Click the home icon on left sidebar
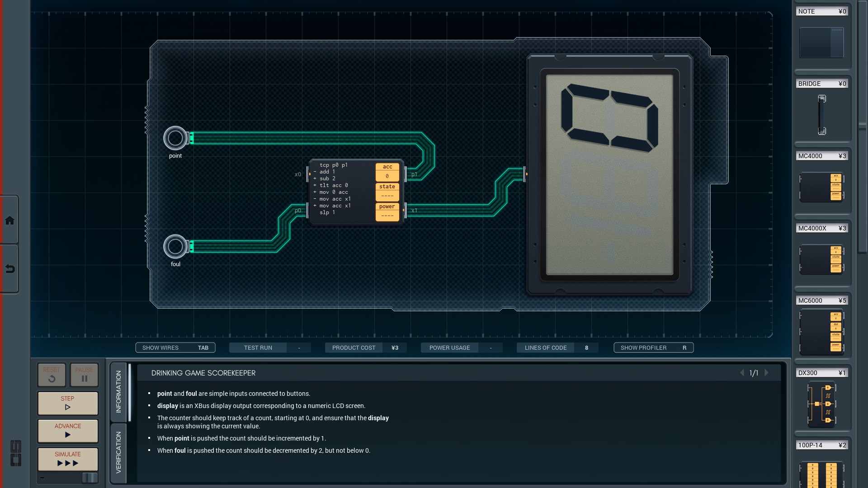868x488 pixels. click(x=9, y=221)
